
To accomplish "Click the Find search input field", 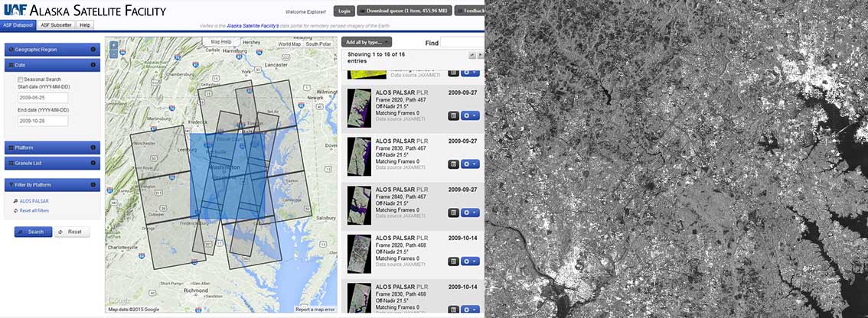I will pos(462,43).
